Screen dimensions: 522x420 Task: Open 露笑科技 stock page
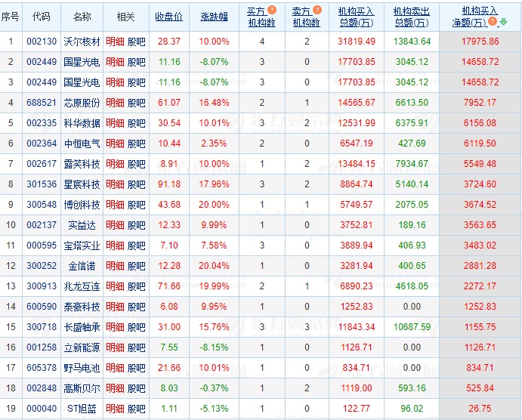click(82, 164)
